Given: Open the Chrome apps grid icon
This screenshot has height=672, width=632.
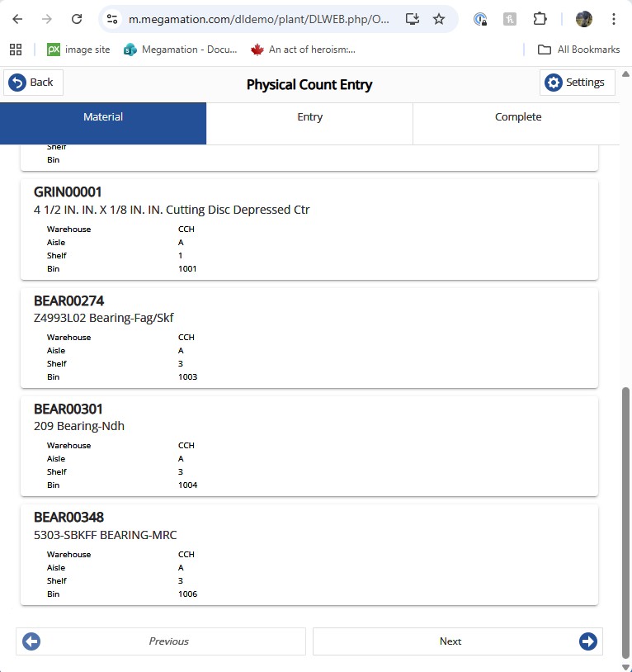Looking at the screenshot, I should [x=16, y=50].
